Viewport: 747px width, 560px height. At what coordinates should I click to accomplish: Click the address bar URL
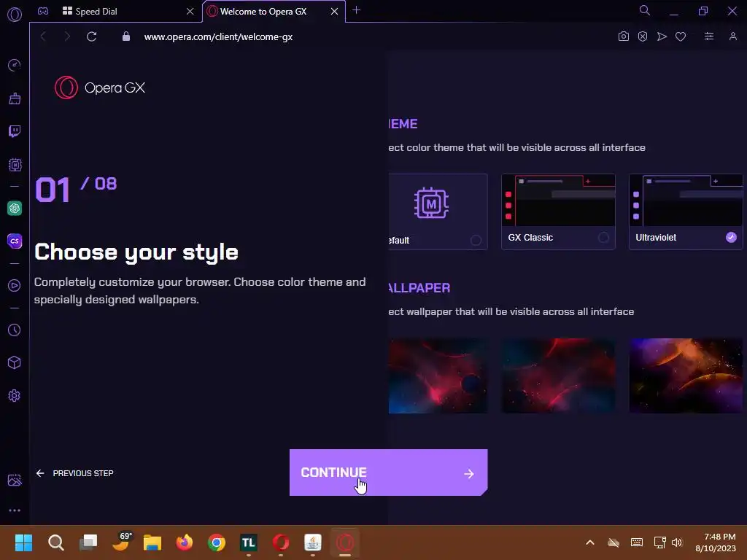(218, 36)
